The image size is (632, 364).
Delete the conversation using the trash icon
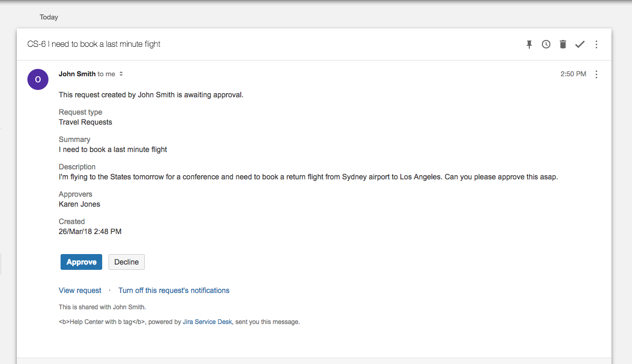pos(562,44)
